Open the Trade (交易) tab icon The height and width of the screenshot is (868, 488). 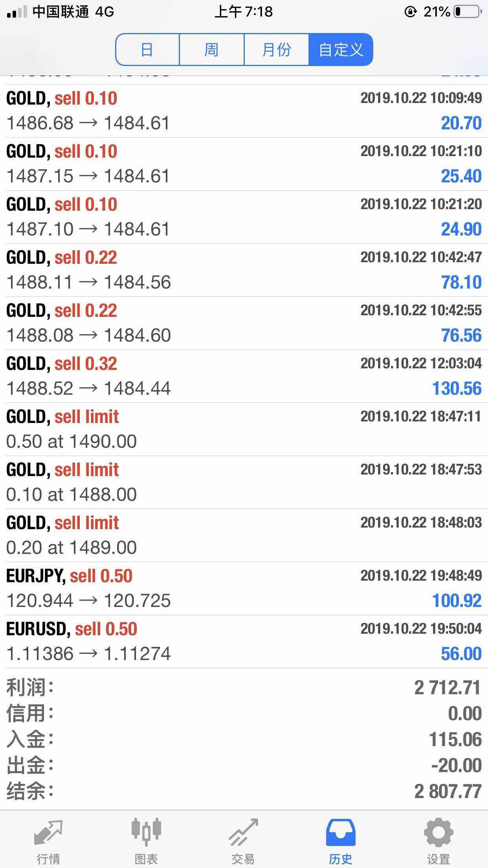pyautogui.click(x=243, y=833)
